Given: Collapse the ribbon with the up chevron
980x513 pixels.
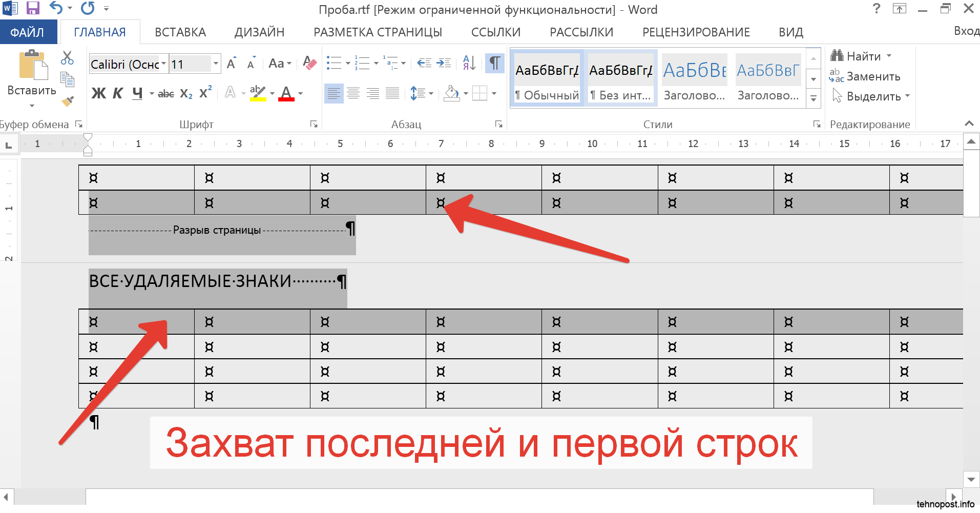Looking at the screenshot, I should [969, 124].
